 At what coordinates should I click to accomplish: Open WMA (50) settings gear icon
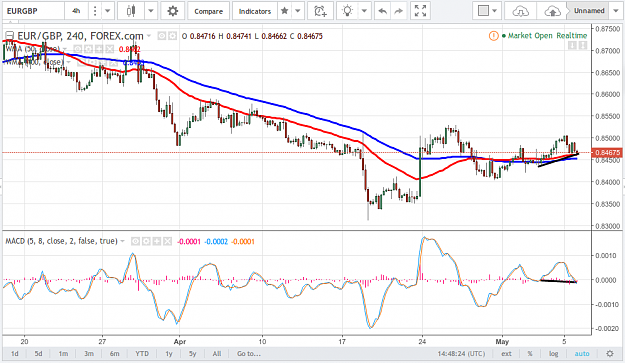point(88,49)
